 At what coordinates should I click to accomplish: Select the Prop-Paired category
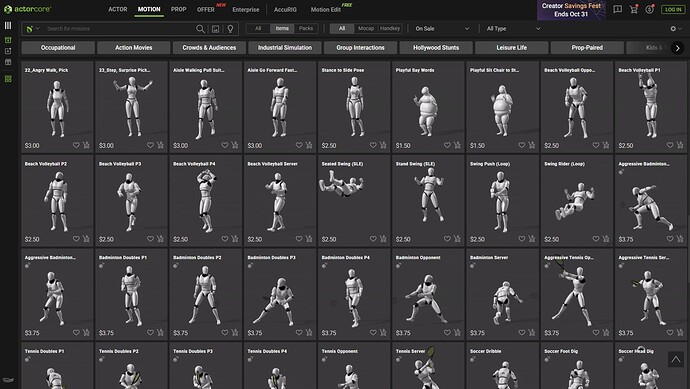587,48
